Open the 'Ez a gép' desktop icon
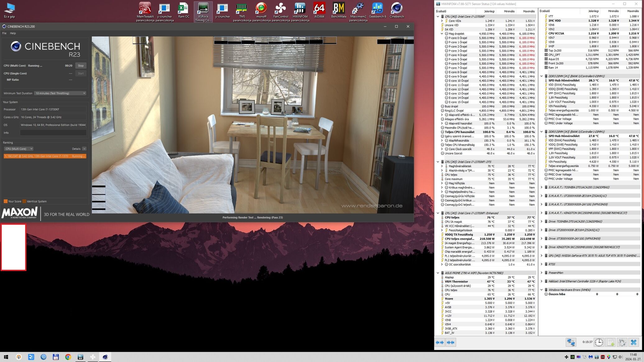 (x=9, y=10)
